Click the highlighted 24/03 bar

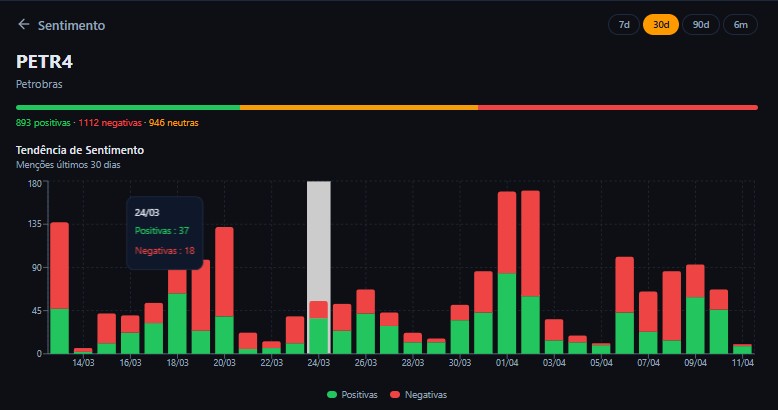318,328
